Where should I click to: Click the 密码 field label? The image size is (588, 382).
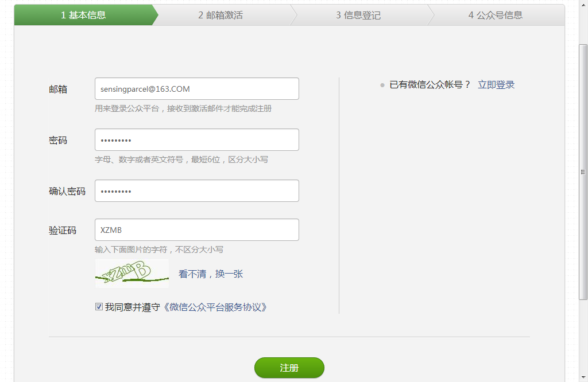58,140
